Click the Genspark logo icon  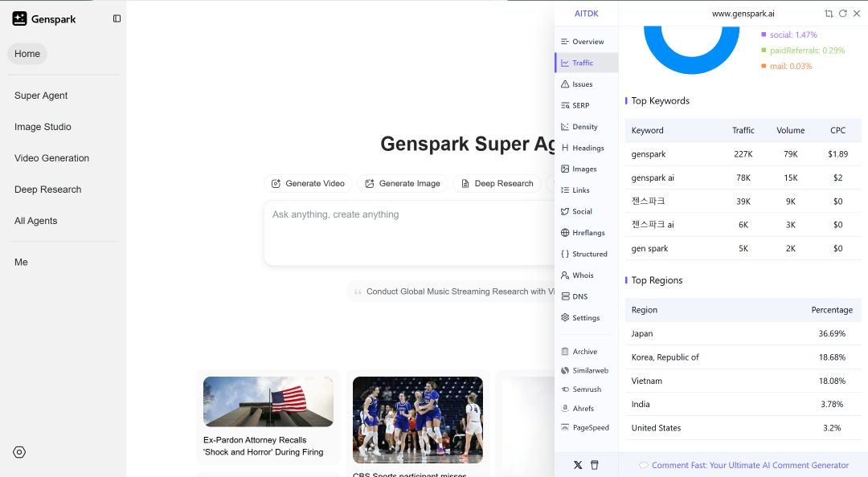(19, 18)
